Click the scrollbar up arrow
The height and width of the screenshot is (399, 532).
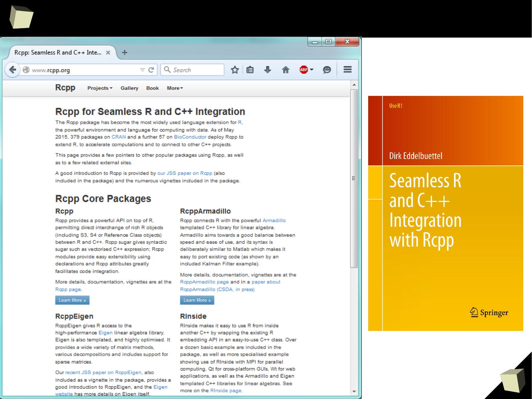click(354, 85)
